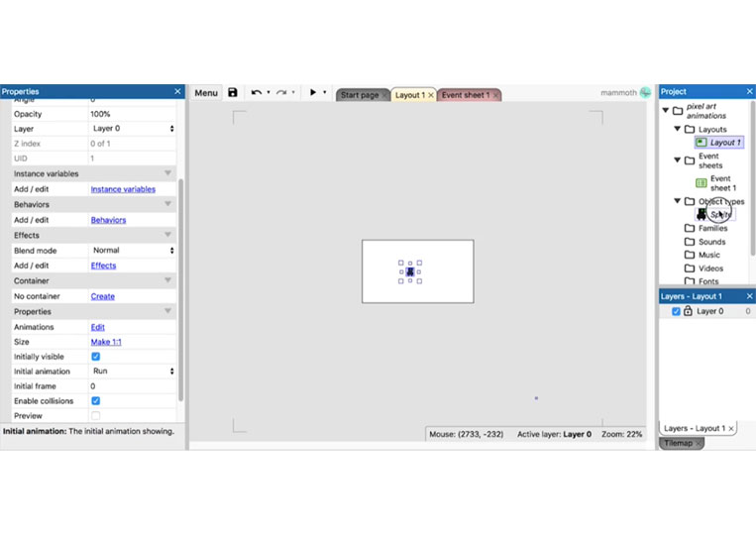This screenshot has width=756, height=536.
Task: Open the Menu button
Action: tap(206, 93)
